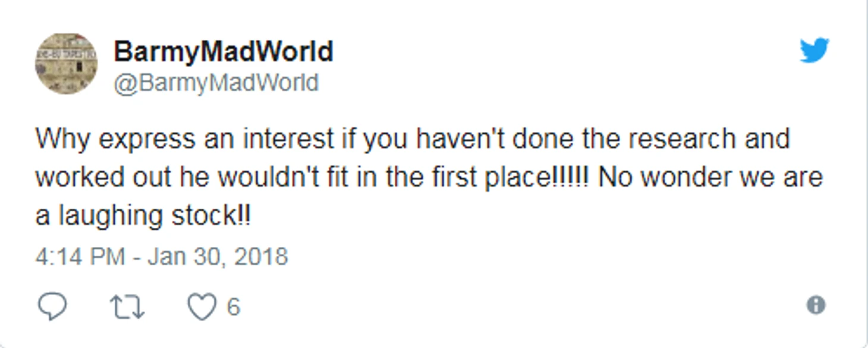Click "a laughing stock!!" tweet line
The height and width of the screenshot is (348, 868).
tap(143, 215)
